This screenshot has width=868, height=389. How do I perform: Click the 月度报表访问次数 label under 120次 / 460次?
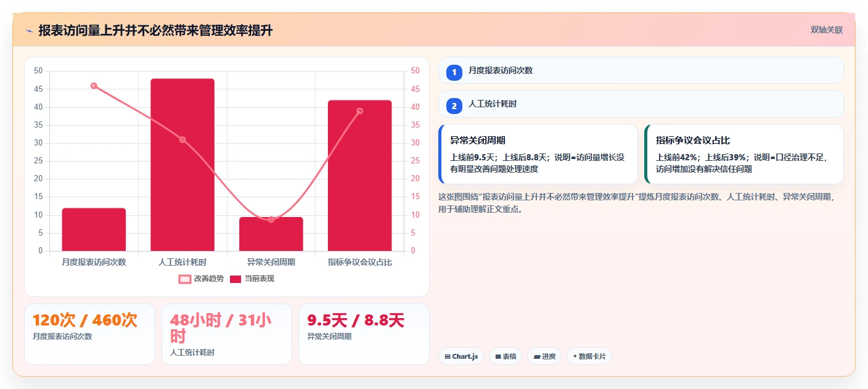point(62,337)
